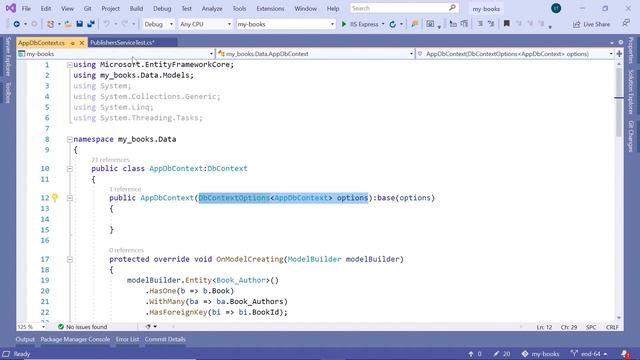Click the browser refresh icon
640x360 pixels.
tap(393, 24)
